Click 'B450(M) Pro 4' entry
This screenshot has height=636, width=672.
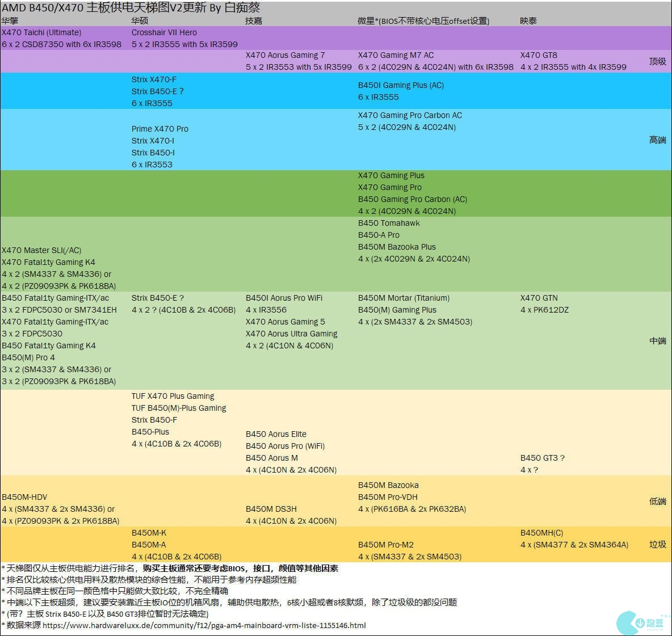[28, 357]
